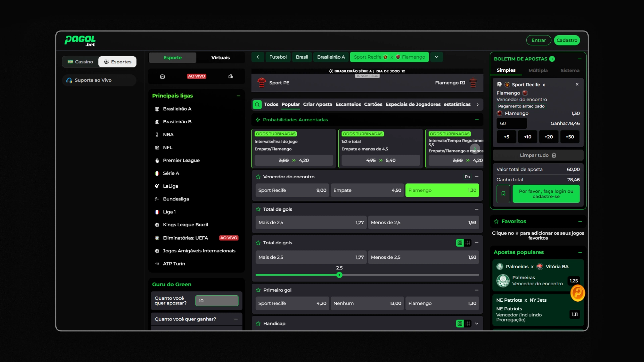The image size is (644, 362).
Task: Select the Escanteios market tab
Action: [348, 104]
